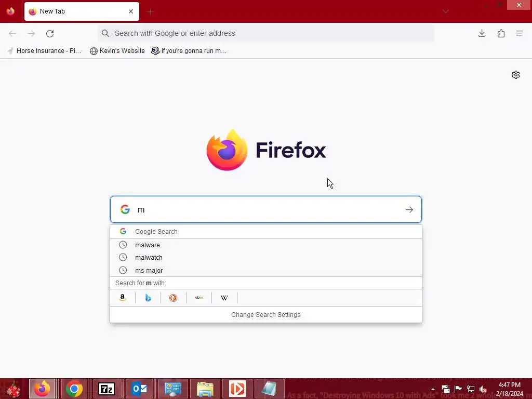Screen dimensions: 532x399
Task: Choose the malwatch history suggestion
Action: point(265,258)
